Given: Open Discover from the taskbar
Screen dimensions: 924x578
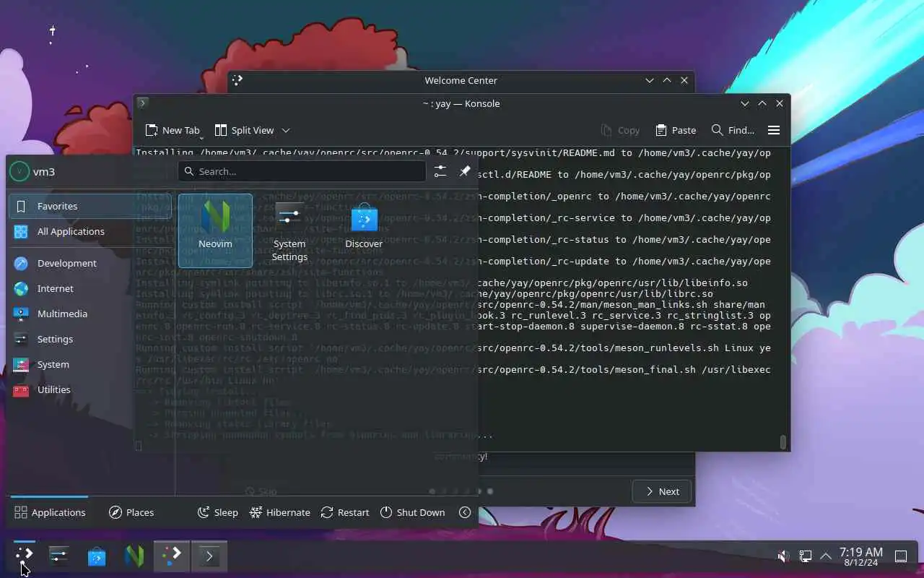Looking at the screenshot, I should click(97, 556).
